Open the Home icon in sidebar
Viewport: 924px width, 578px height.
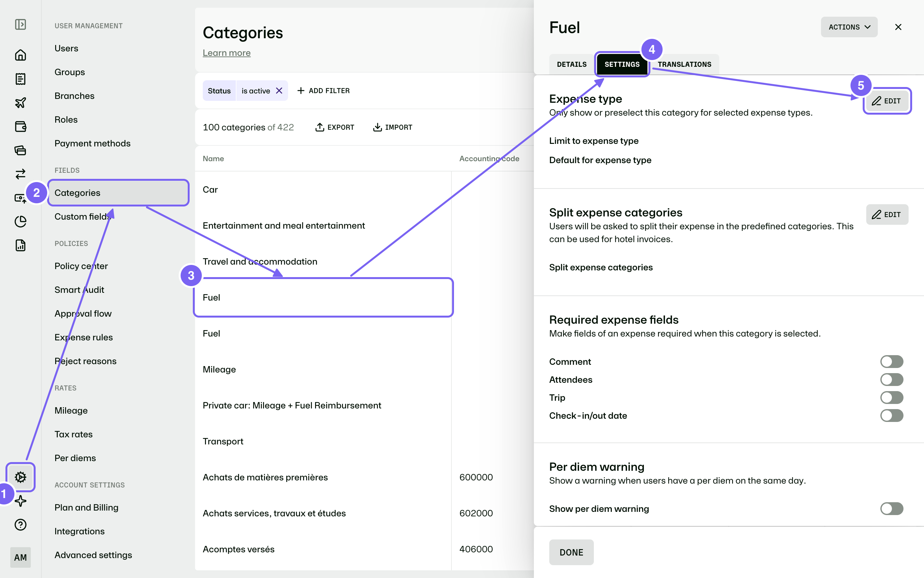(x=20, y=55)
